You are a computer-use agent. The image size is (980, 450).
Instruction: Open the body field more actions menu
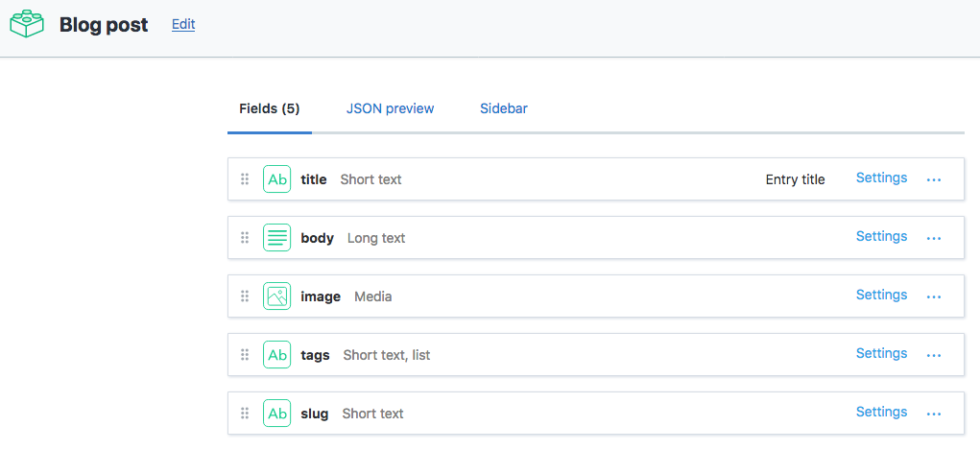tap(934, 238)
